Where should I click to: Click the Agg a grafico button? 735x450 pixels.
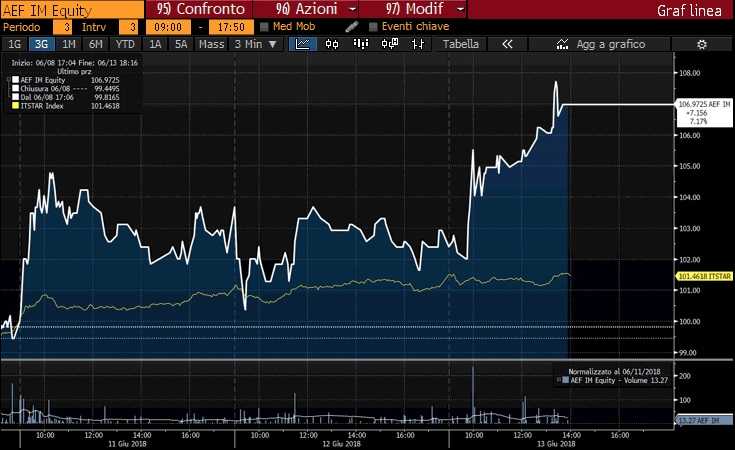pos(600,44)
